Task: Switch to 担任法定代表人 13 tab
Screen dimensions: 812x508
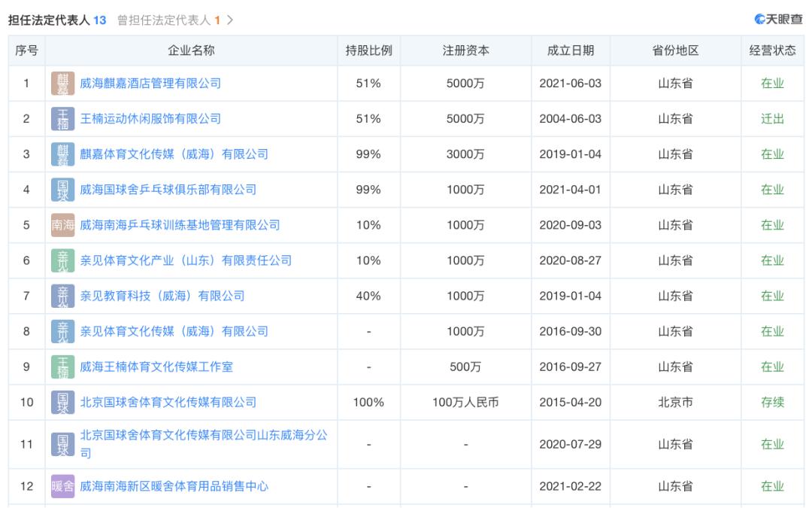Action: (57, 20)
